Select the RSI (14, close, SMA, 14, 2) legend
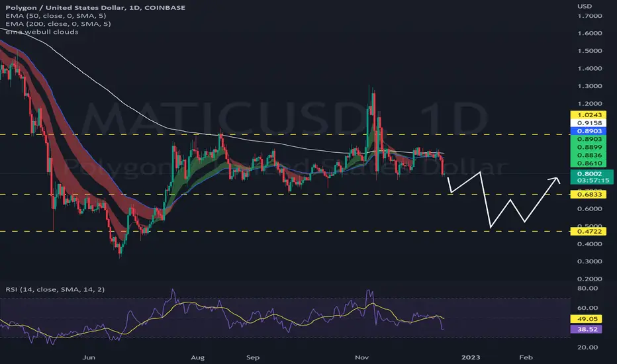Image resolution: width=617 pixels, height=364 pixels. tap(55, 289)
